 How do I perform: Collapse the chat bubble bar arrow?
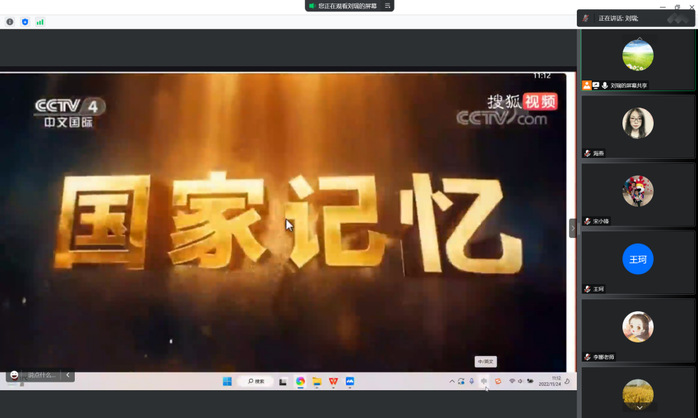point(68,375)
